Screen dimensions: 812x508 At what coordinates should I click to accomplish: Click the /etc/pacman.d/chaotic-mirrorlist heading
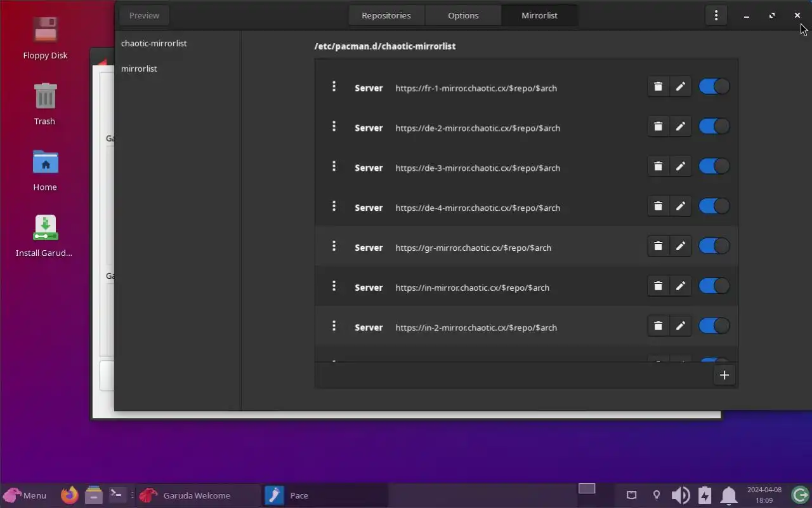(x=385, y=46)
